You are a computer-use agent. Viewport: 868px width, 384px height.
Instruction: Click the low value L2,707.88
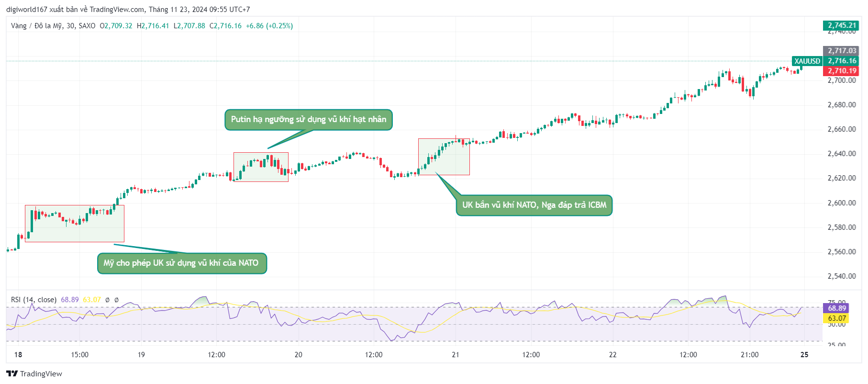click(x=189, y=26)
